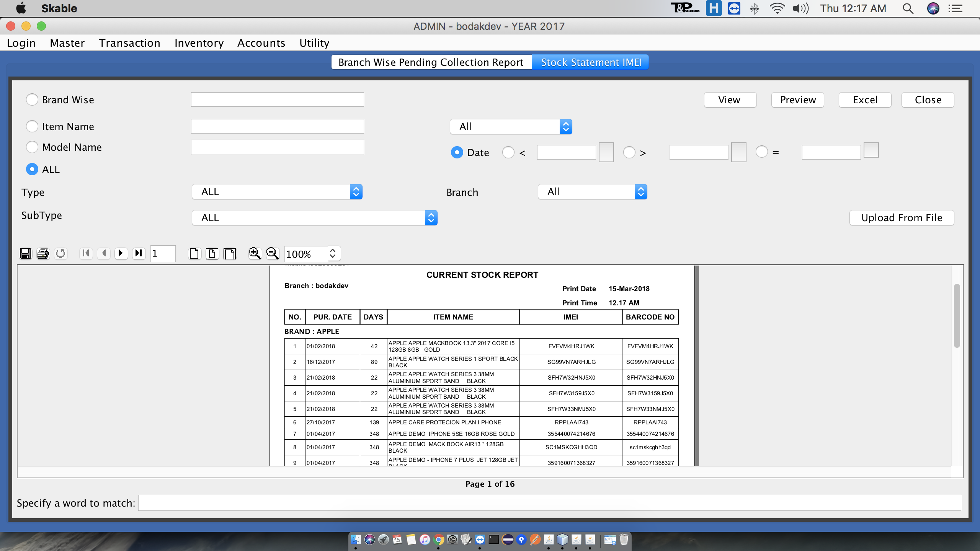Click the page number field showing 1

pyautogui.click(x=163, y=254)
